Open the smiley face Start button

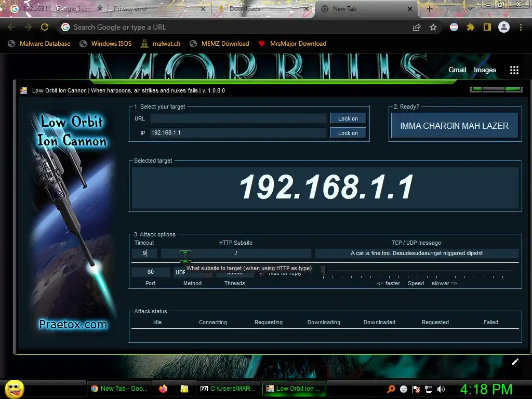(14, 389)
